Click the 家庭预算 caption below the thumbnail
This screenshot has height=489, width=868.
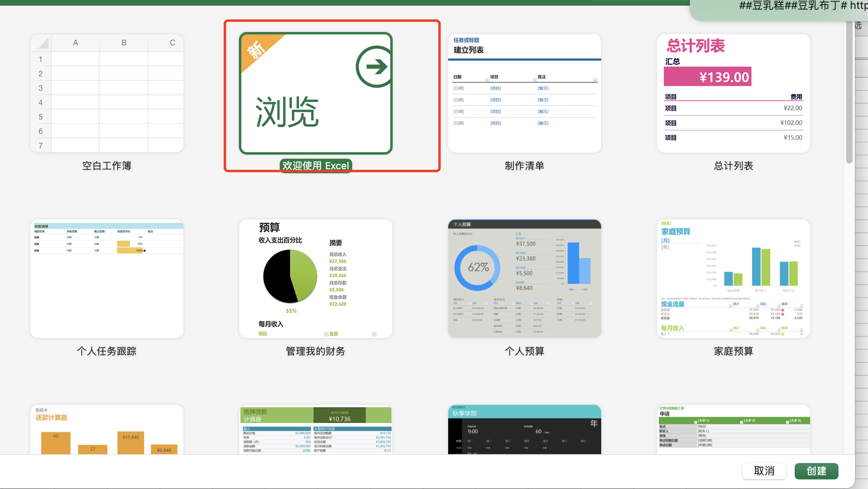point(734,351)
